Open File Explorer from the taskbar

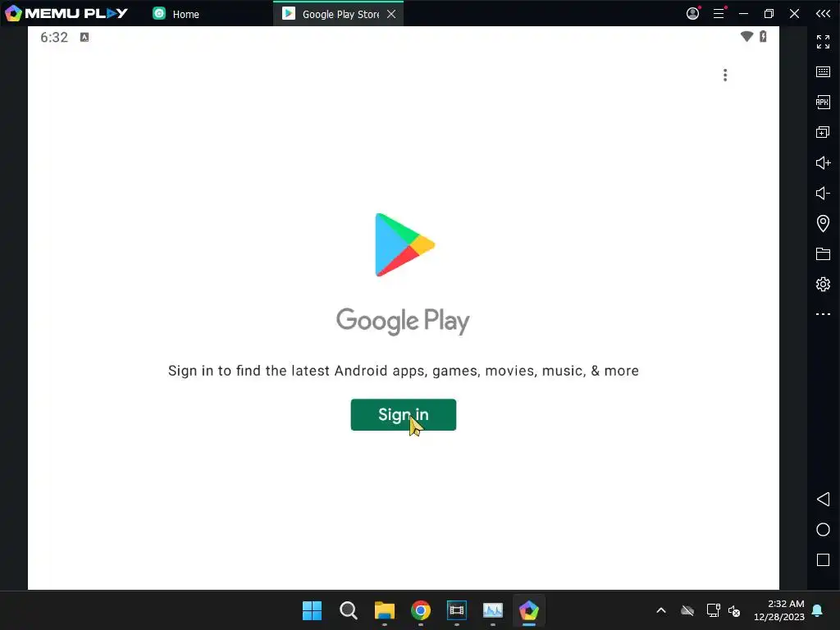click(x=385, y=610)
